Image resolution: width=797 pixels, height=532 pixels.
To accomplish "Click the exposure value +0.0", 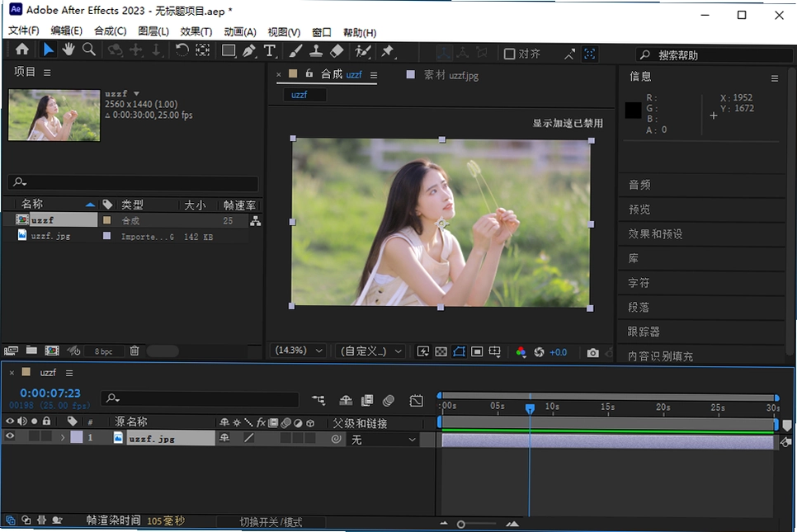I will (558, 352).
